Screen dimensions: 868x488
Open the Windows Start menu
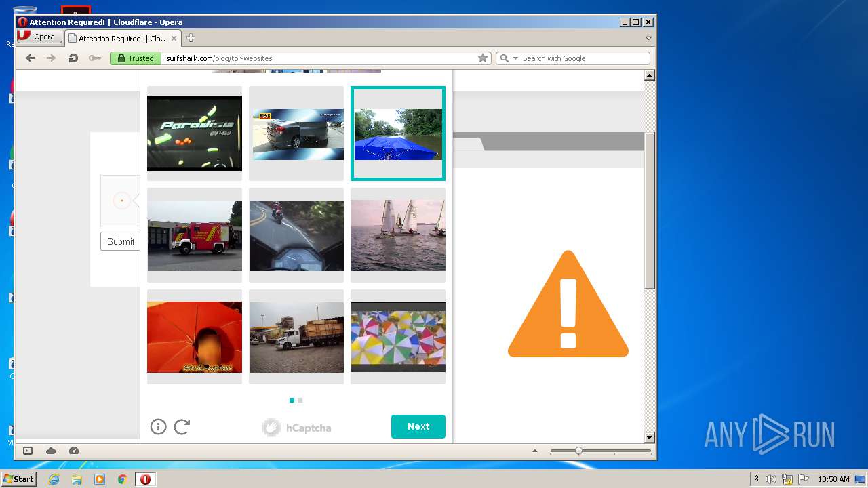pyautogui.click(x=18, y=479)
